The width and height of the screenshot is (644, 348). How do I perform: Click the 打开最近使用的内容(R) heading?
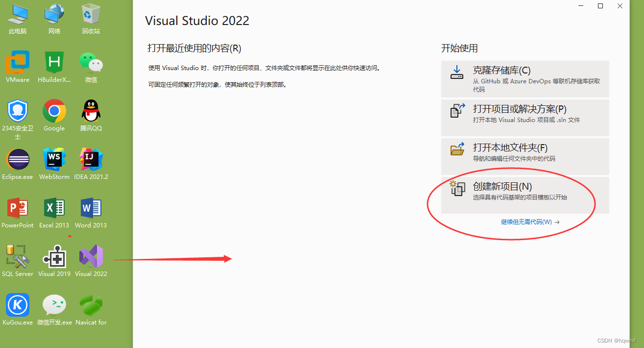[x=194, y=48]
